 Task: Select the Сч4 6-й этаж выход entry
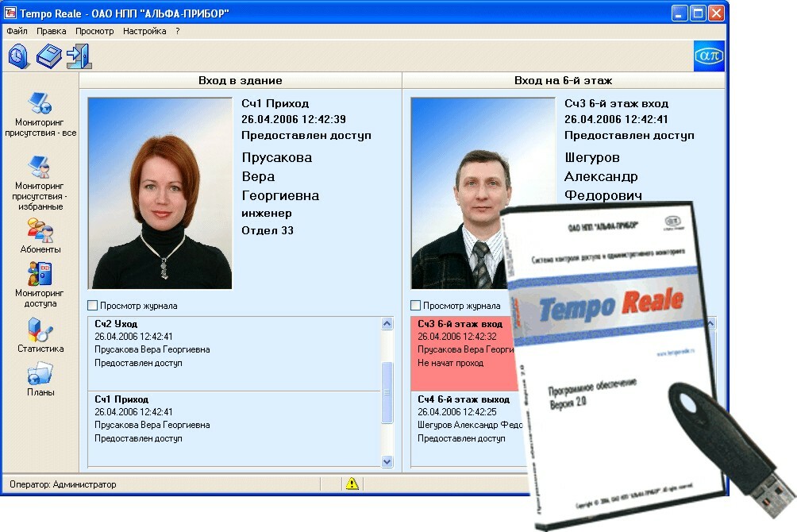click(x=468, y=429)
